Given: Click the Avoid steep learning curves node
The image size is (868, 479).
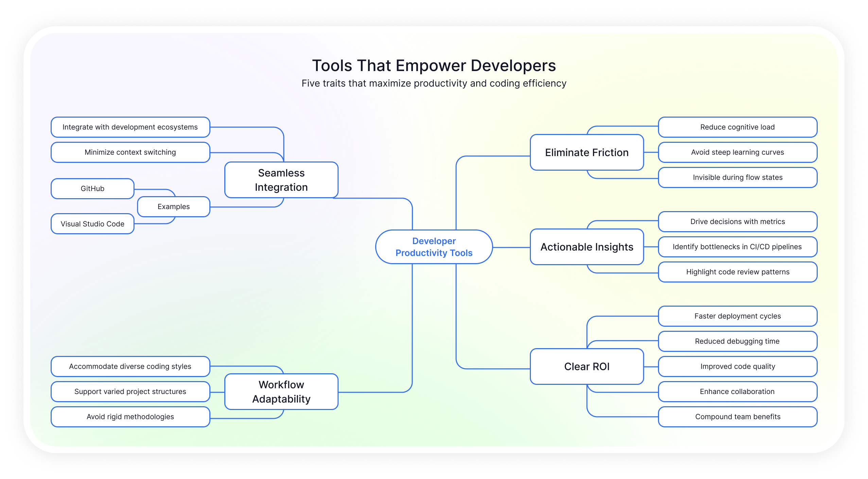Looking at the screenshot, I should [x=737, y=152].
